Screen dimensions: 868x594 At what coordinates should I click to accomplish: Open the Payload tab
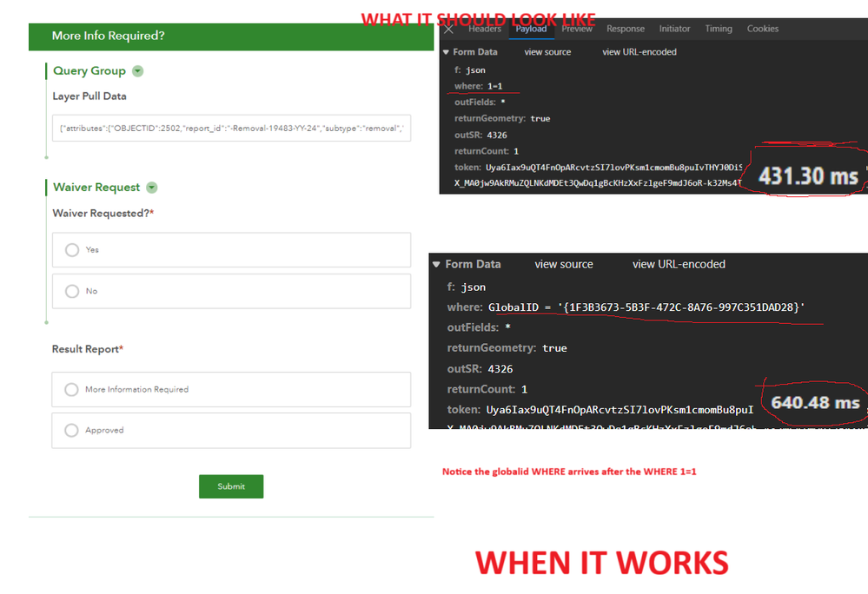531,29
